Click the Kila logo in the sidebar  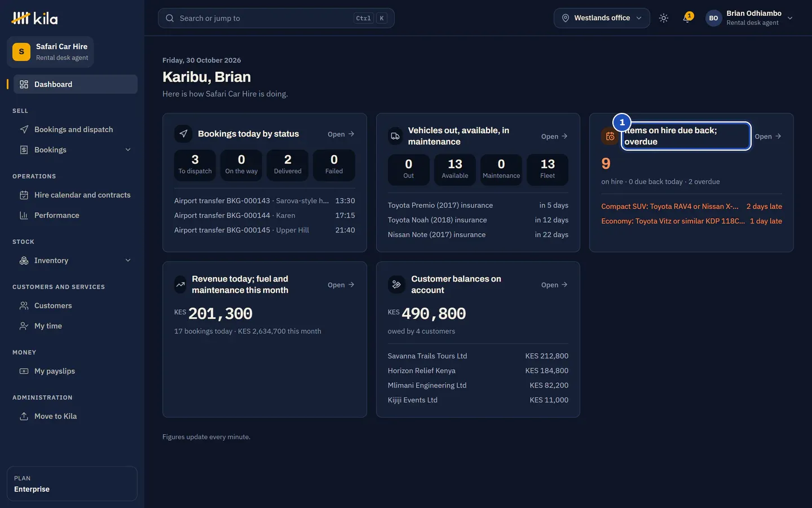(x=34, y=18)
